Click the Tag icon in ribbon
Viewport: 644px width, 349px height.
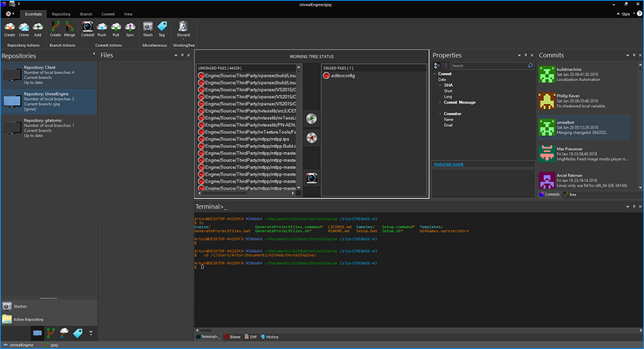tap(162, 27)
